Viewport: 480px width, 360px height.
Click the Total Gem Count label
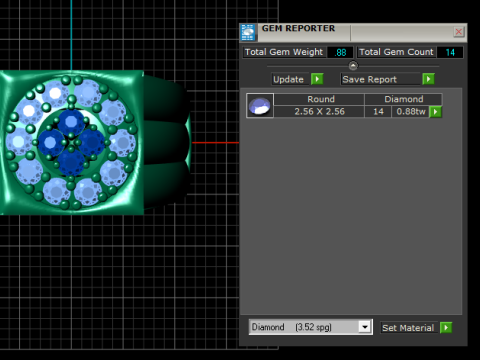point(396,52)
